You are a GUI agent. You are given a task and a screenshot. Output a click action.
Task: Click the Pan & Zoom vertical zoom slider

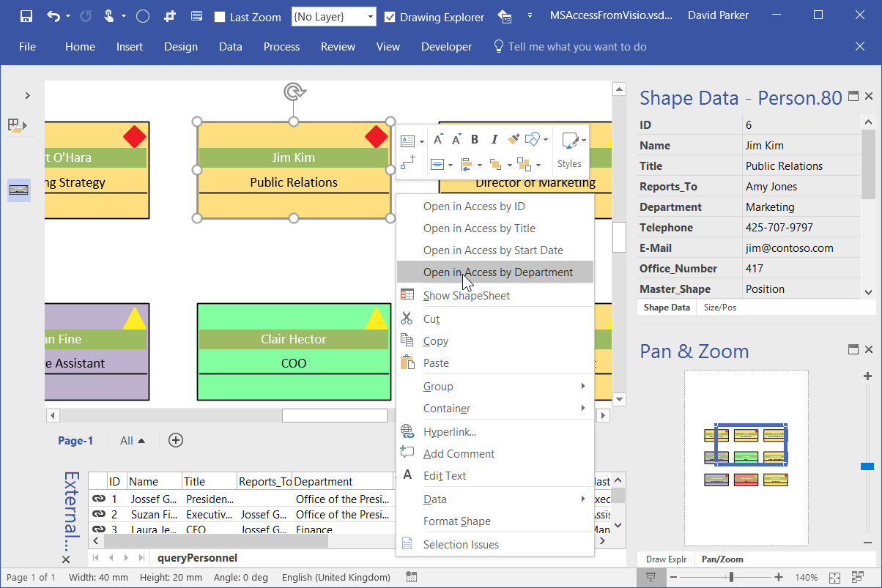point(867,466)
